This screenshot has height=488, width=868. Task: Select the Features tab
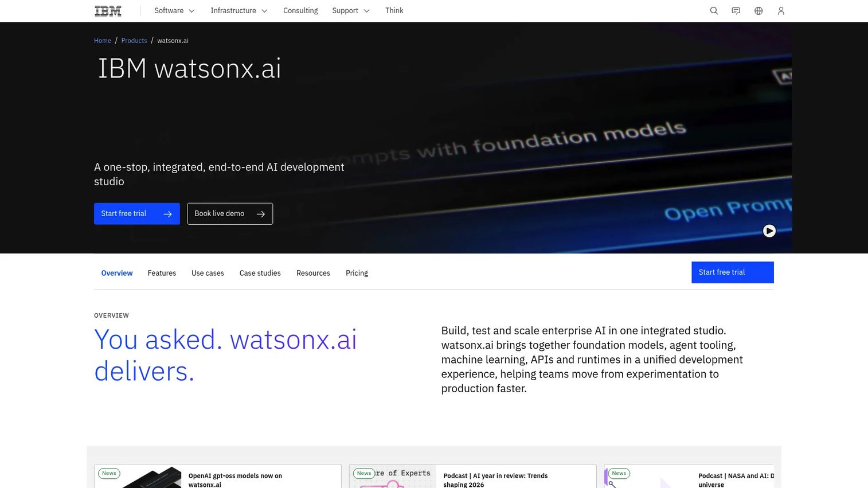(162, 273)
